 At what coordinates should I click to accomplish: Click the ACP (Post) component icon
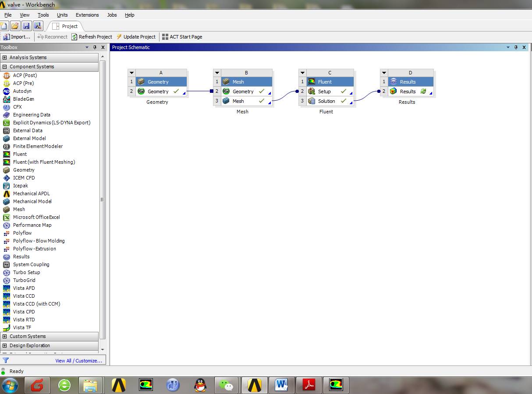click(x=6, y=75)
